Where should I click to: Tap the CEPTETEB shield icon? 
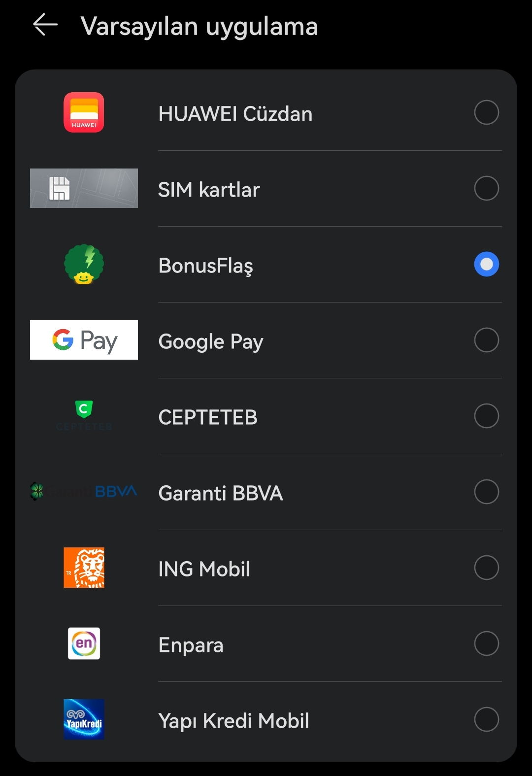84,409
